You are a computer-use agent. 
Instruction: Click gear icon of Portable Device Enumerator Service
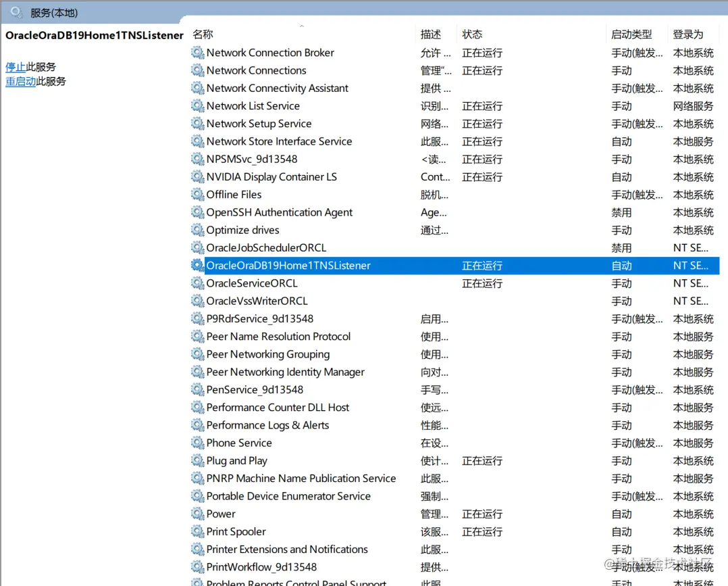pyautogui.click(x=197, y=496)
